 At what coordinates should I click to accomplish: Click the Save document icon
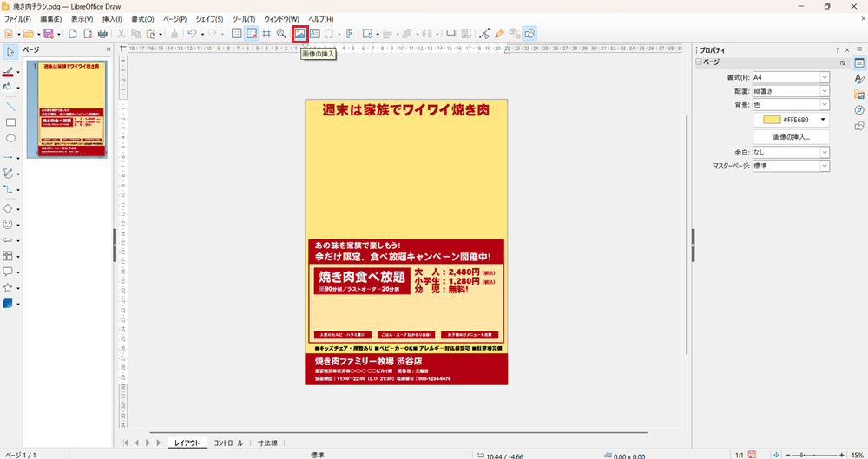[48, 34]
